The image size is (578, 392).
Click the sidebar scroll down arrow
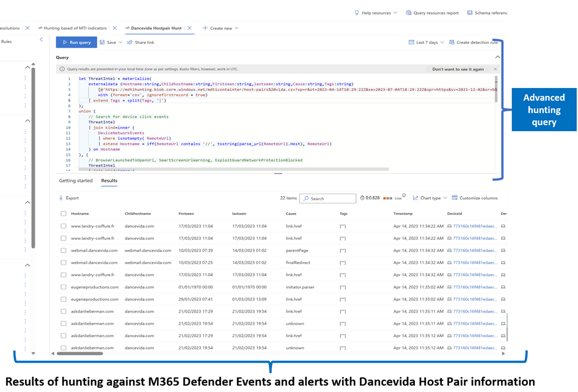tap(33, 354)
